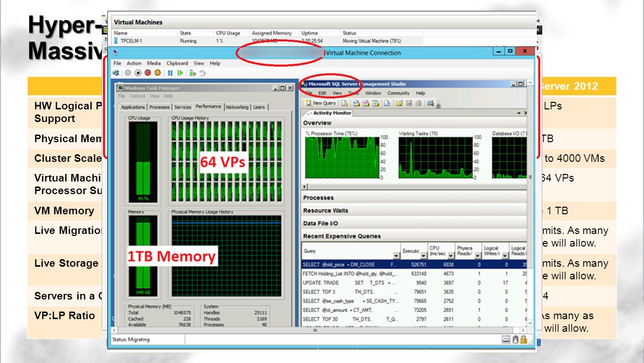This screenshot has height=363, width=644.
Task: Open CPU (ms/sec) column filter dropdown
Action: tap(450, 256)
